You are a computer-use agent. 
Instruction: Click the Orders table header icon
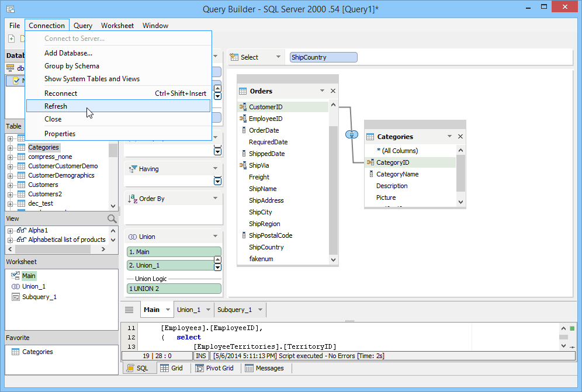(x=243, y=91)
